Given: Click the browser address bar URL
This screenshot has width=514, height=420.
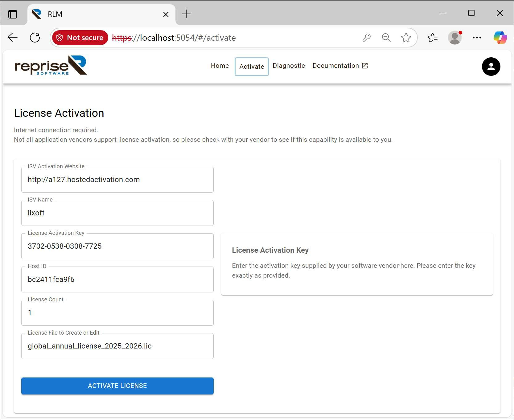Looking at the screenshot, I should [x=174, y=38].
